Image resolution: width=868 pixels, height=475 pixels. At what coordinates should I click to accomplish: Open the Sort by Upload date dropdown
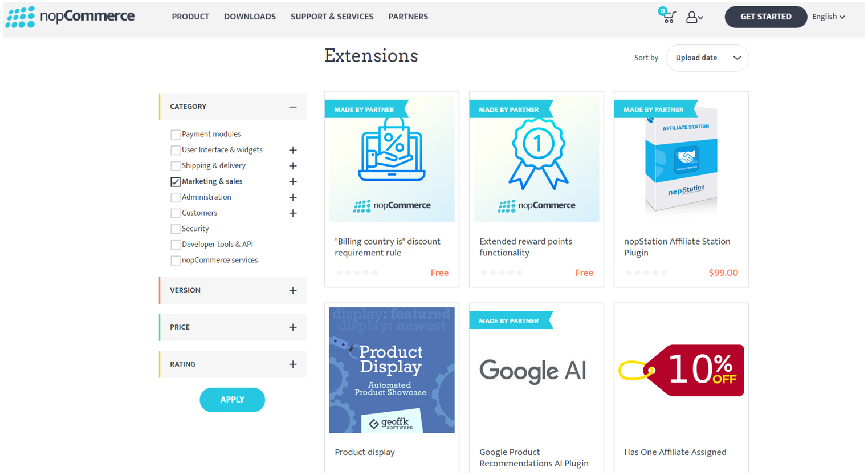(x=707, y=58)
